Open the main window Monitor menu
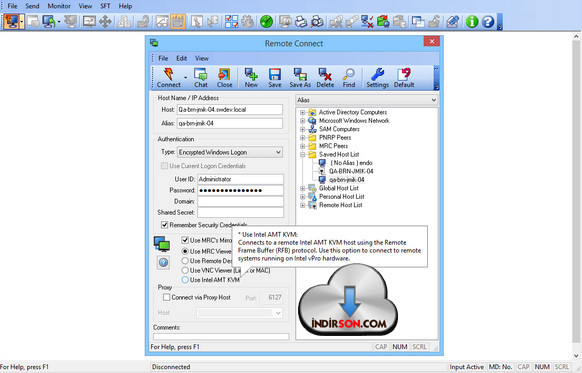Screen dimensions: 582x373 59,6
